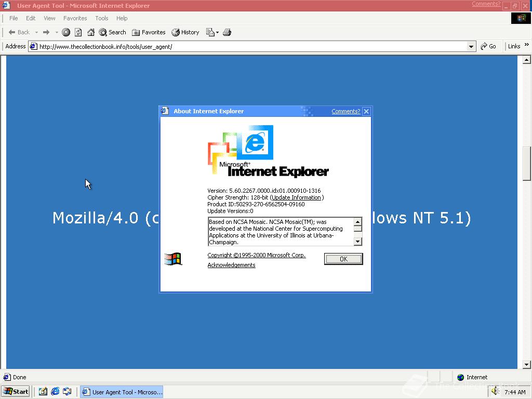
Task: Print the page with the printer icon
Action: (x=227, y=32)
